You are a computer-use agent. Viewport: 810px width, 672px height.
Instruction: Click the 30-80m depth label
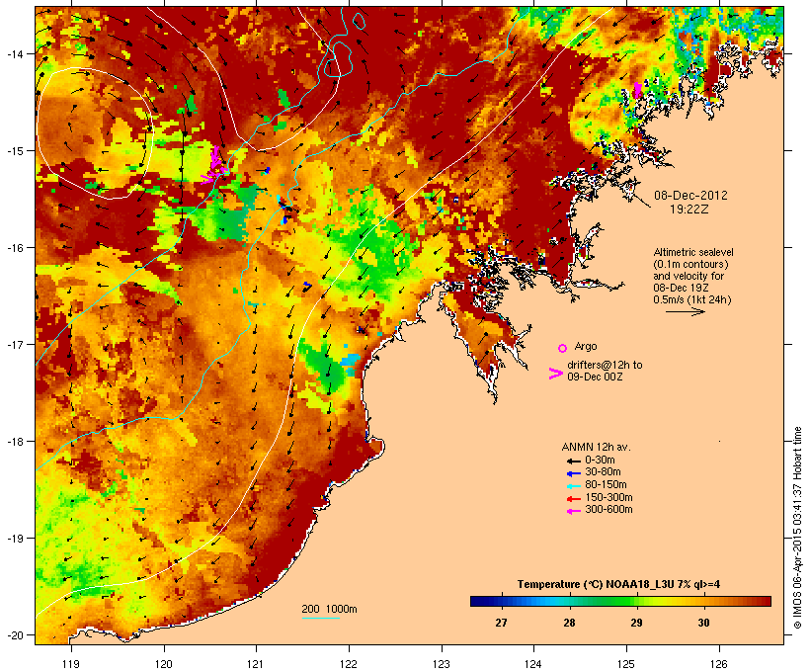pos(603,472)
